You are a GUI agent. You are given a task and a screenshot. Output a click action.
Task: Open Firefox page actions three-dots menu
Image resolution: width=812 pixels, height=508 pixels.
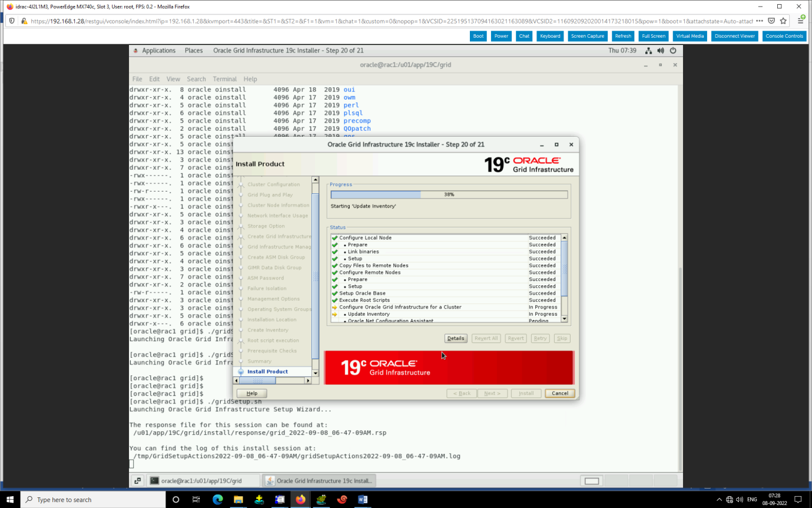759,21
